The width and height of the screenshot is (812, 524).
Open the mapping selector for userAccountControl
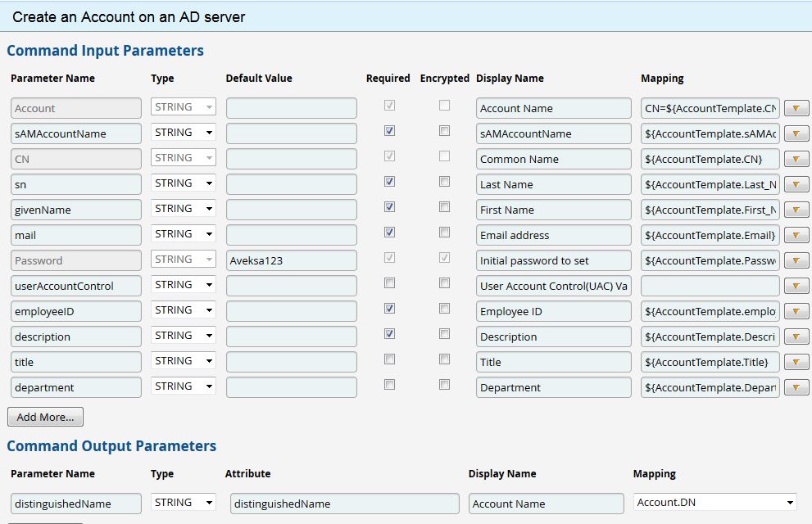pos(796,286)
